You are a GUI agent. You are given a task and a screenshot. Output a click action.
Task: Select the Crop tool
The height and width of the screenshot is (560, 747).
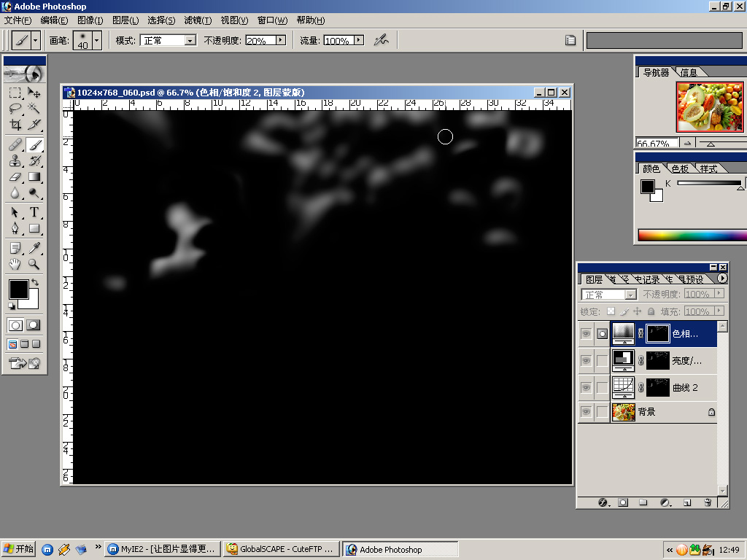pos(15,125)
